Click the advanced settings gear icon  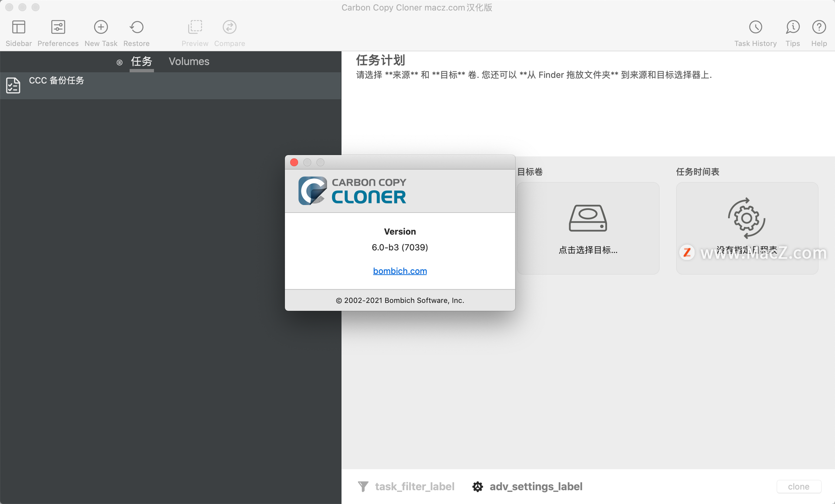click(478, 487)
